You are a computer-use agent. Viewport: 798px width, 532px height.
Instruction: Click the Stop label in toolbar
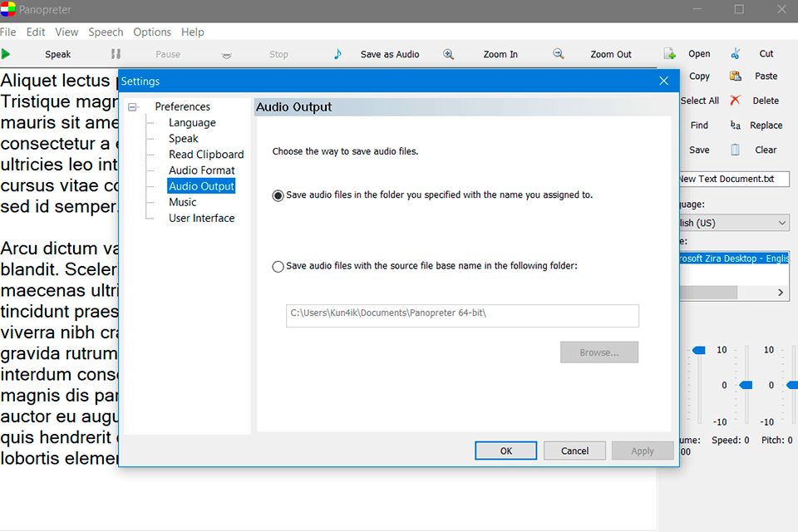tap(278, 54)
